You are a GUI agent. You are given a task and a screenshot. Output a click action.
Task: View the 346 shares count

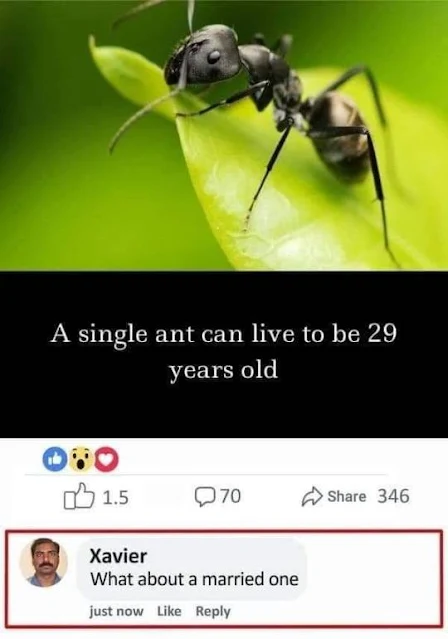coord(393,496)
